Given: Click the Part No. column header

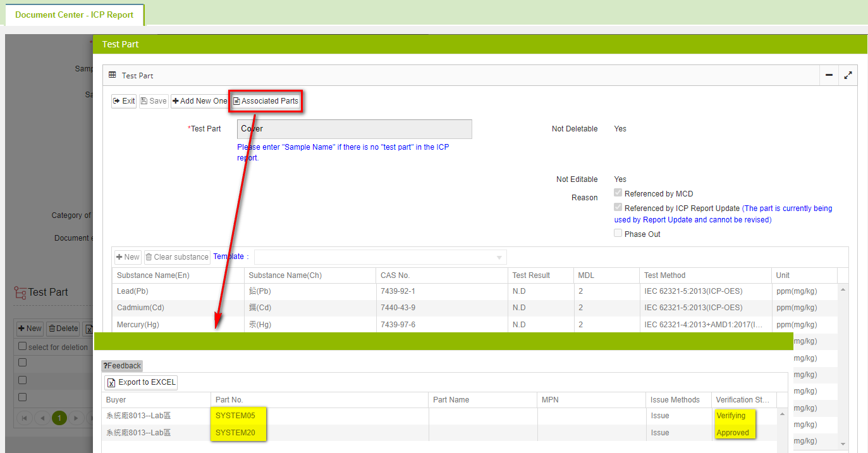Looking at the screenshot, I should (320, 400).
